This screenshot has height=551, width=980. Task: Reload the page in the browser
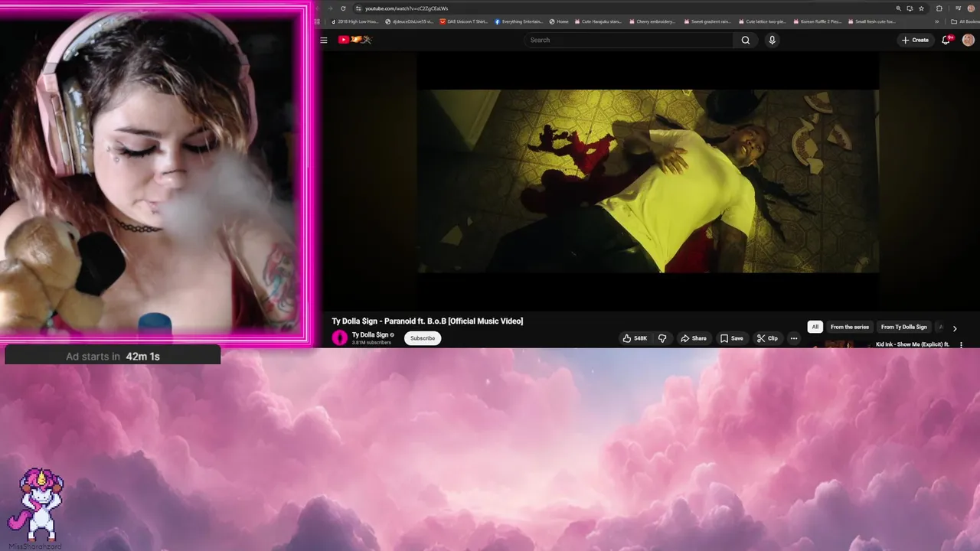[343, 8]
